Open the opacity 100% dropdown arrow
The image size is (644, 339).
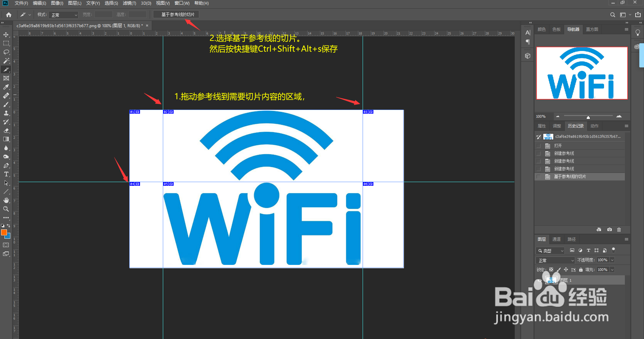coord(612,260)
